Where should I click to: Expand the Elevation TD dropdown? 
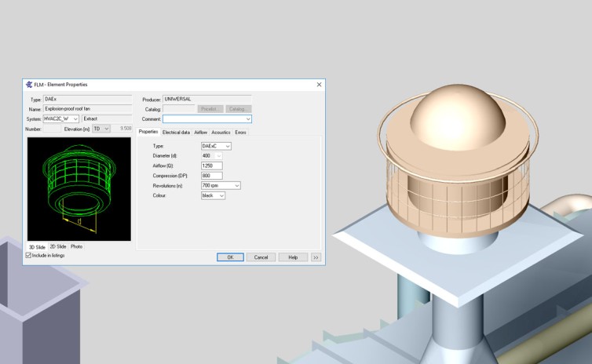click(107, 129)
